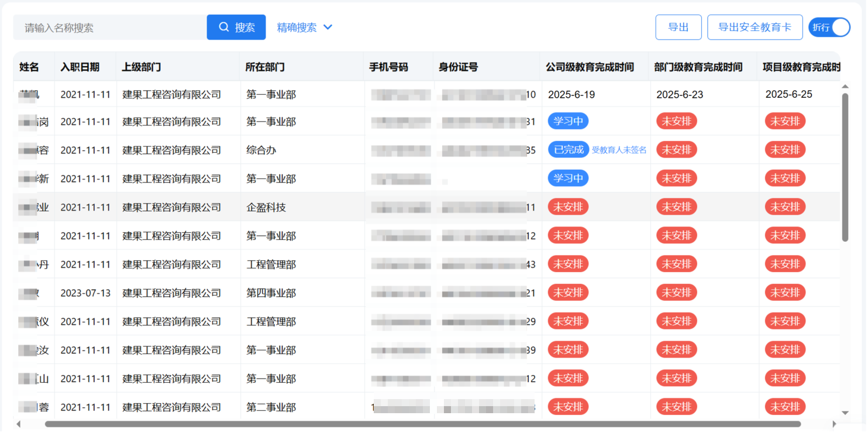Click the 已完成 status badge
868x436 pixels.
pyautogui.click(x=568, y=150)
